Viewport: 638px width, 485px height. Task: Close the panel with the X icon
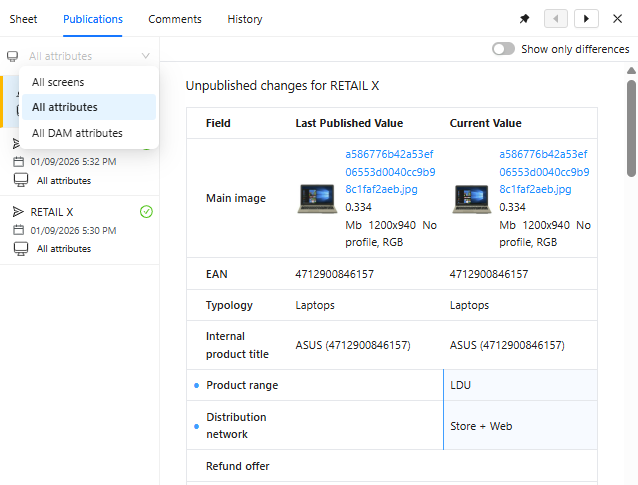(618, 19)
